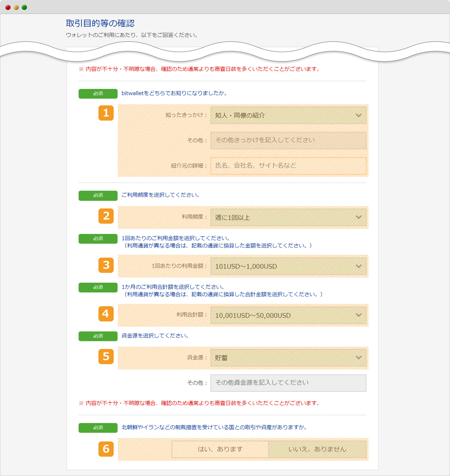The height and width of the screenshot is (476, 450).
Task: Expand the 利用頻度 dropdown showing 週に1回以上
Action: pos(288,217)
